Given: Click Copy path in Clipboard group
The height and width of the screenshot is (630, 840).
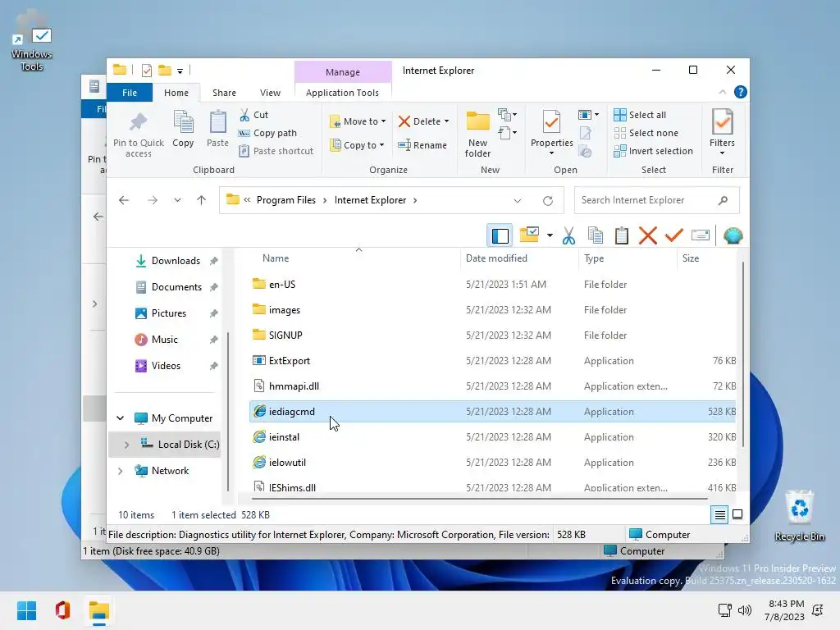Looking at the screenshot, I should pyautogui.click(x=268, y=133).
